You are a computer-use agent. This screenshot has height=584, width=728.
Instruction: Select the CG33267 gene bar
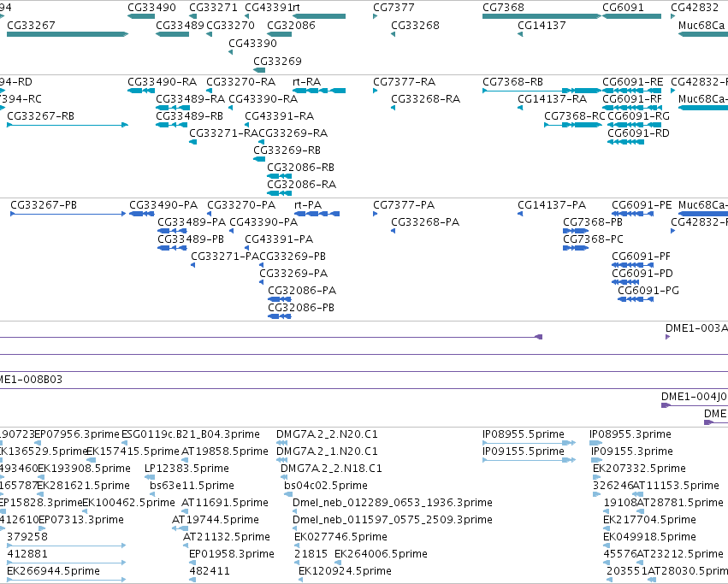(68, 34)
